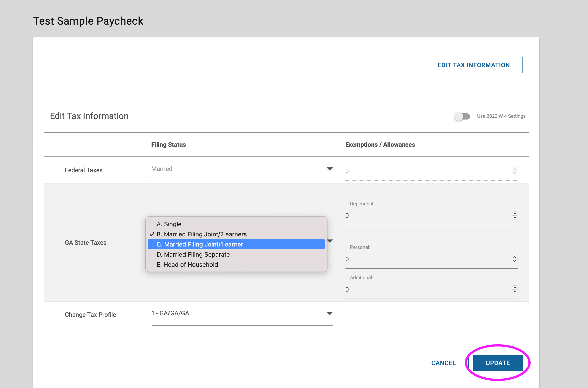588x388 pixels.
Task: Open the Federal Taxes filing status dropdown
Action: click(242, 169)
